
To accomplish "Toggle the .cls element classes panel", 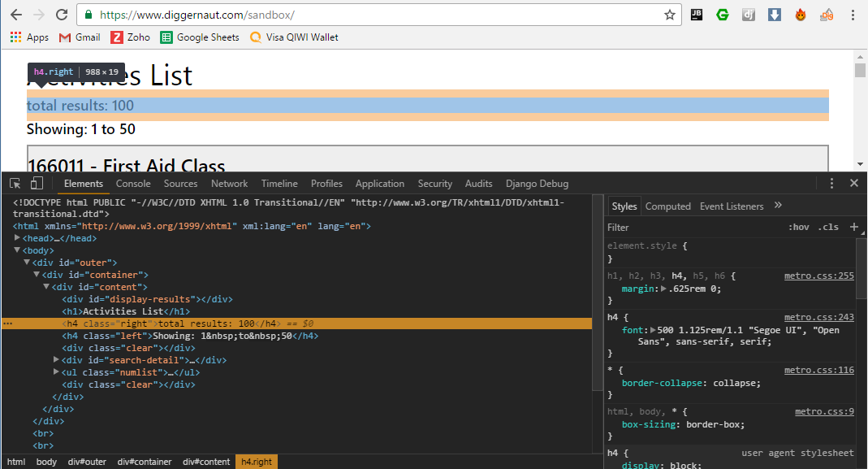I will coord(828,228).
